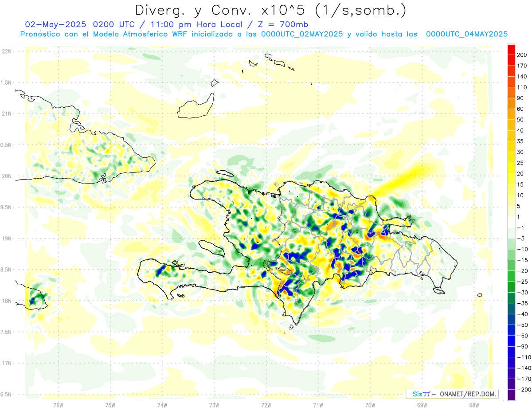Select the yellow swatch between 20 and 25
Screen dimensions: 532x411
point(511,168)
